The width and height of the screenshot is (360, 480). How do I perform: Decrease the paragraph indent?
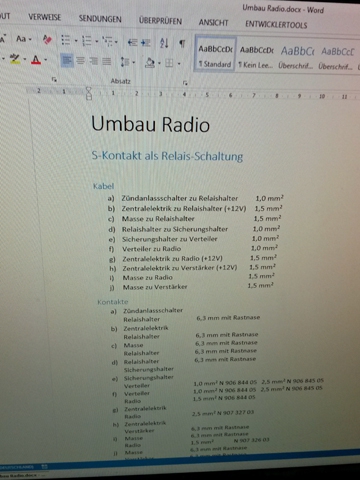[132, 42]
